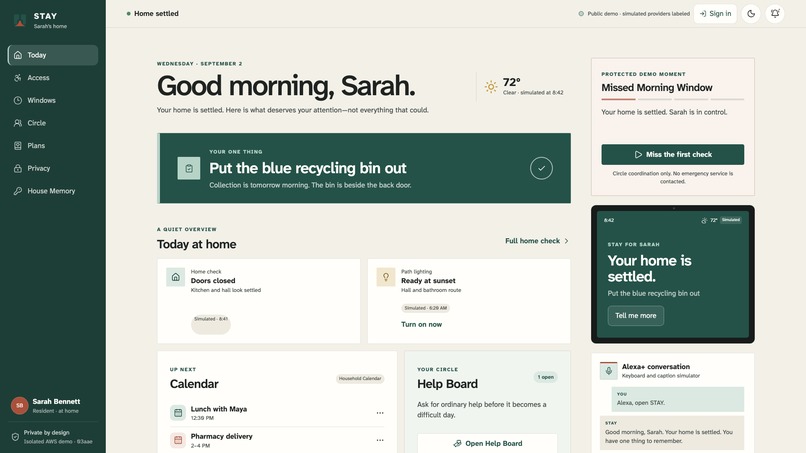Viewport: 806px width, 453px height.
Task: Click Tell me more on the tablet
Action: 636,316
